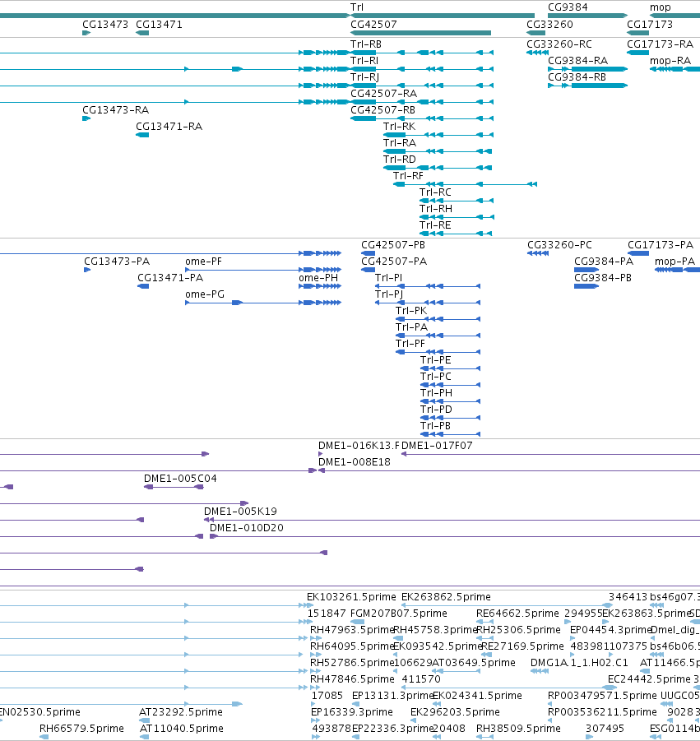Click protein CG13471-PA label
The height and width of the screenshot is (741, 700).
(x=170, y=277)
